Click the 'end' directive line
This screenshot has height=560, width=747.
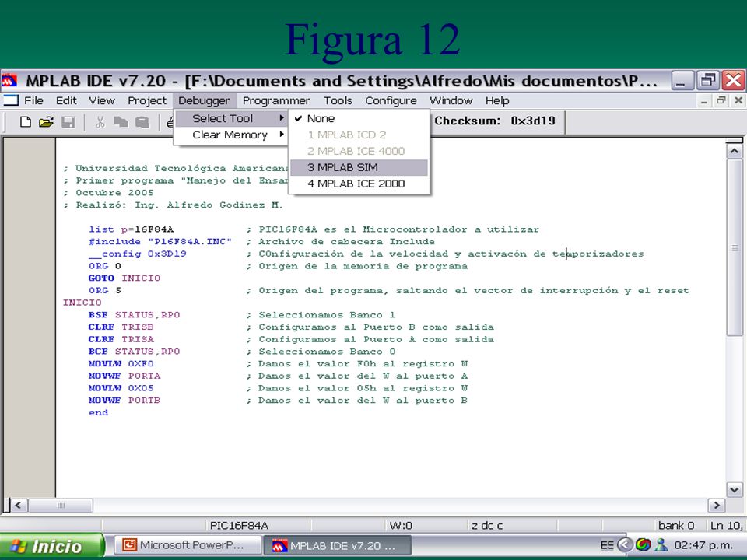99,412
